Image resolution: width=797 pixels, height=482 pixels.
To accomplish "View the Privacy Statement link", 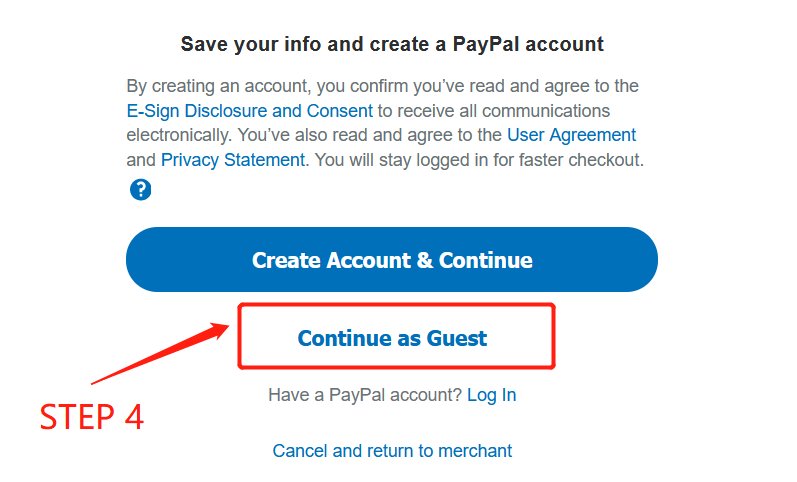I will (232, 160).
